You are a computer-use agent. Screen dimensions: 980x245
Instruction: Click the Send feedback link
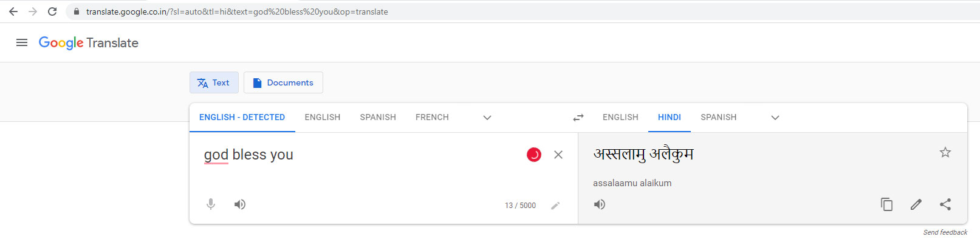click(x=945, y=232)
